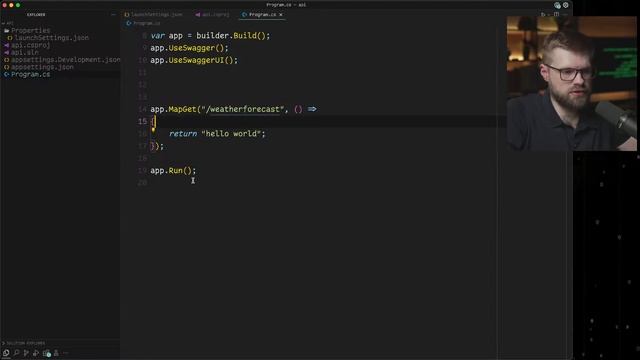Viewport: 640px width, 360px height.
Task: Click "hello world" string on line 16
Action: pyautogui.click(x=231, y=133)
